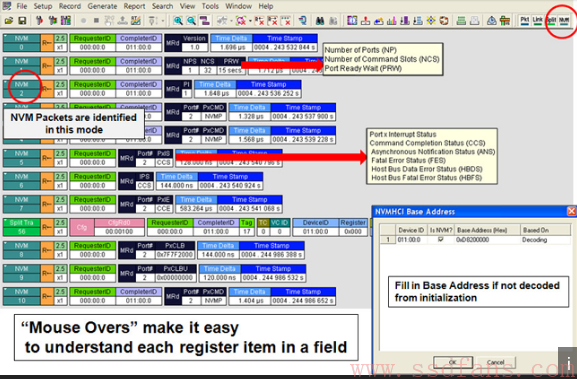Viewport: 577px width, 379px height.
Task: Open the Record menu
Action: click(x=70, y=6)
